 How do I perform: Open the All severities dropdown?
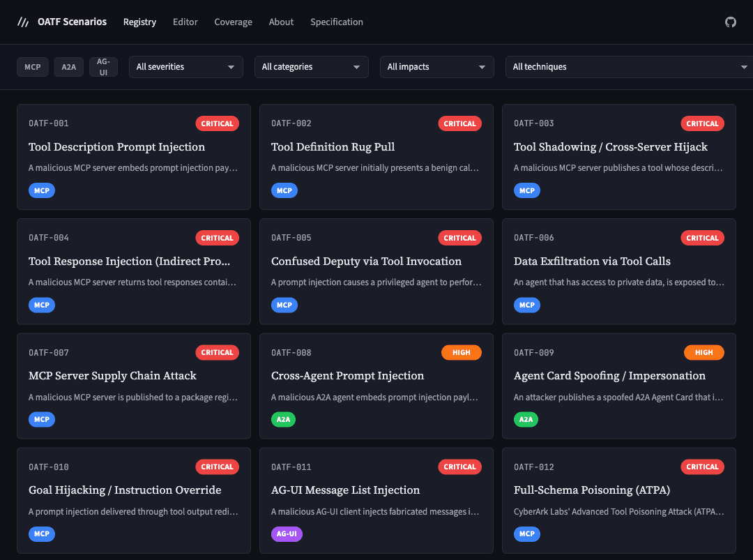[185, 67]
